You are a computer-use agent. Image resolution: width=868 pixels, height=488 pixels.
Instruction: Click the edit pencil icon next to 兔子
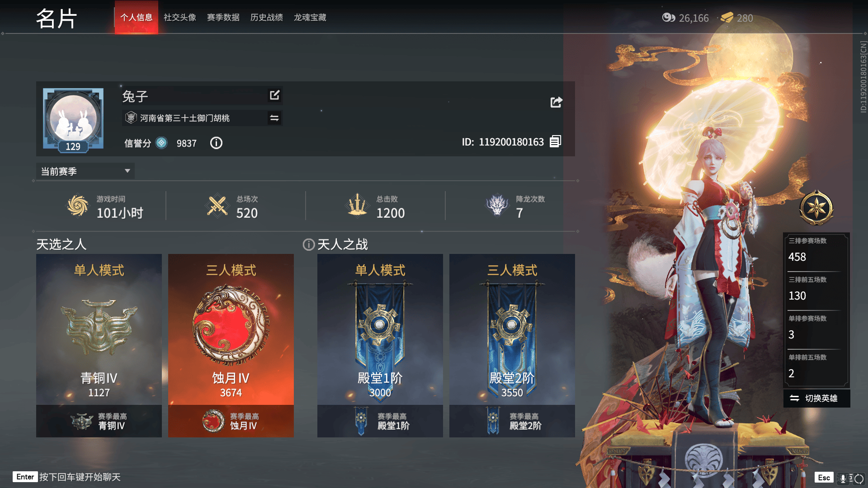pos(274,95)
